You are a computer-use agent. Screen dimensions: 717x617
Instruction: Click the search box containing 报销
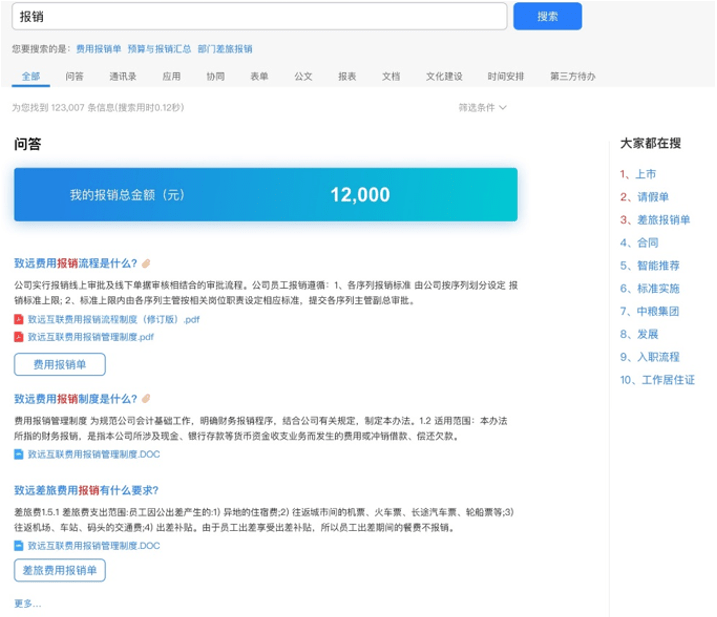pos(260,17)
